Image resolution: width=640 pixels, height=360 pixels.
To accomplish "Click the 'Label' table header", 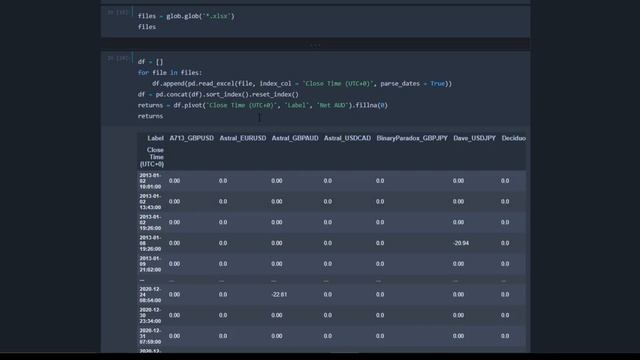I will pos(156,138).
